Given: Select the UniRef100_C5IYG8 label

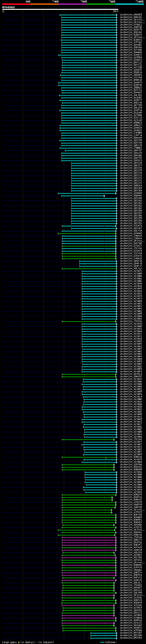Looking at the screenshot, I should click(131, 77).
